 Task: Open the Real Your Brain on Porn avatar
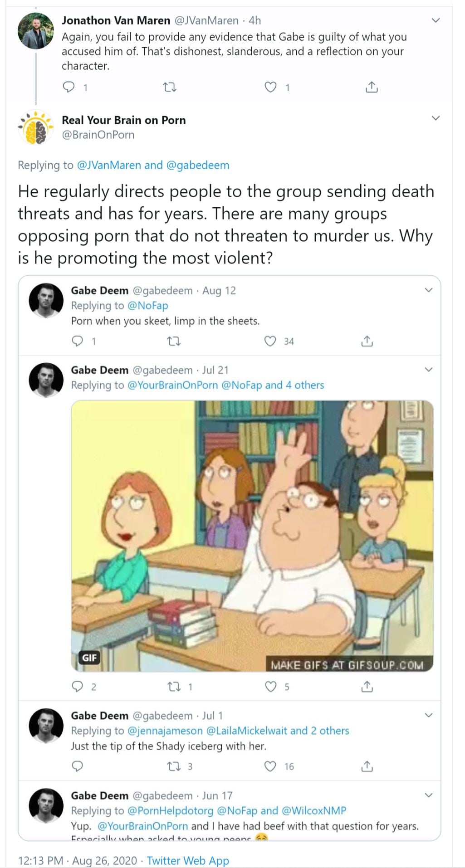[x=35, y=128]
